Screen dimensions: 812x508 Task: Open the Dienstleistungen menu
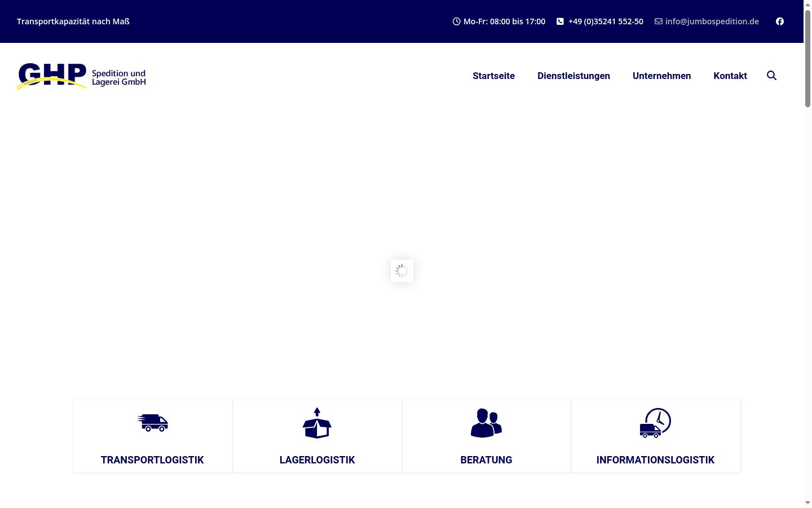click(573, 76)
